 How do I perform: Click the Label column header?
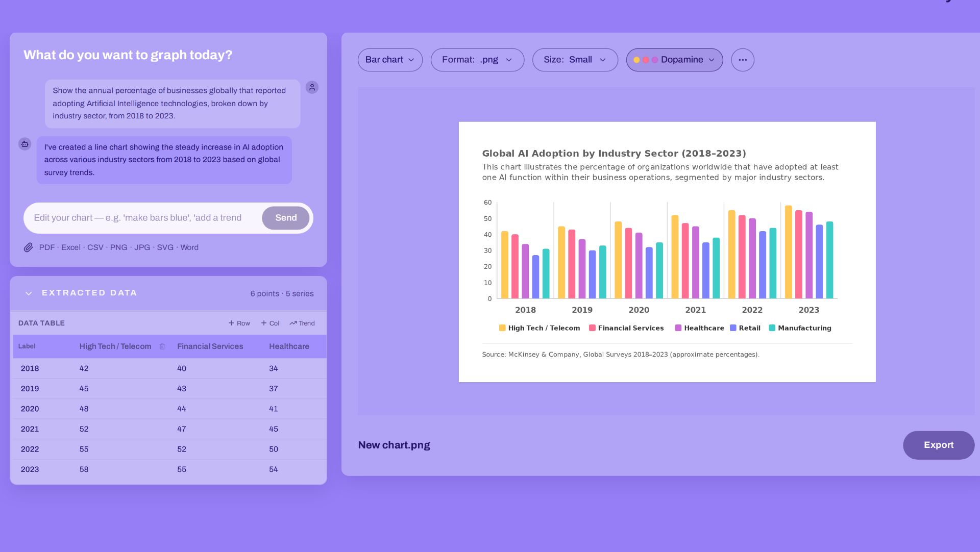27,346
